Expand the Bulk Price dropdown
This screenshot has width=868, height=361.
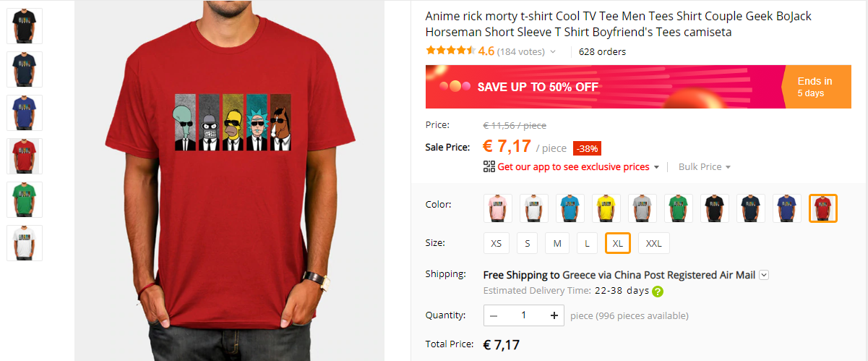coord(705,167)
